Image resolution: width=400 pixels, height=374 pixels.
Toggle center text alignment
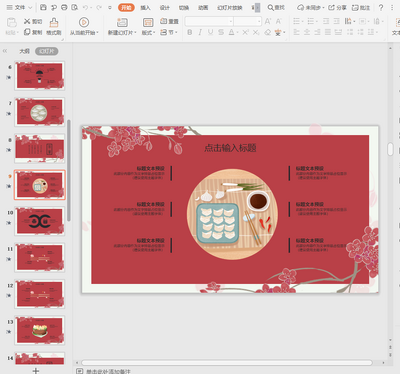pyautogui.click(x=307, y=32)
